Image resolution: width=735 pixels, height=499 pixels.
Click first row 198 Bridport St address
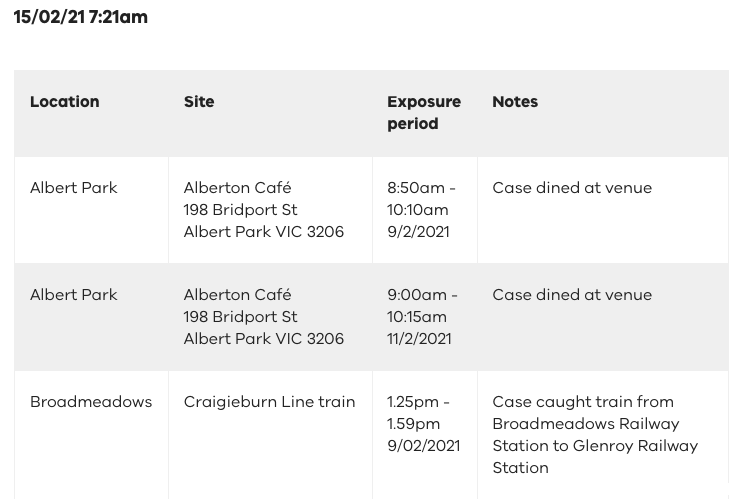pos(240,210)
